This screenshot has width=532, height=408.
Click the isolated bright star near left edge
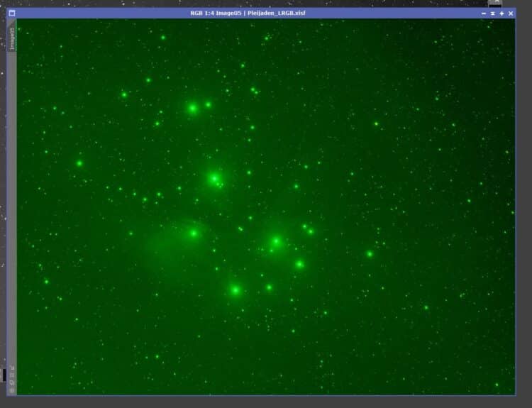(x=79, y=163)
